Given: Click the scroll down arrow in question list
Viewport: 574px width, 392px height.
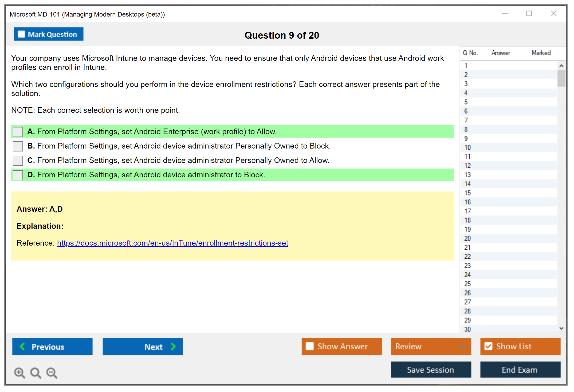Looking at the screenshot, I should point(561,328).
